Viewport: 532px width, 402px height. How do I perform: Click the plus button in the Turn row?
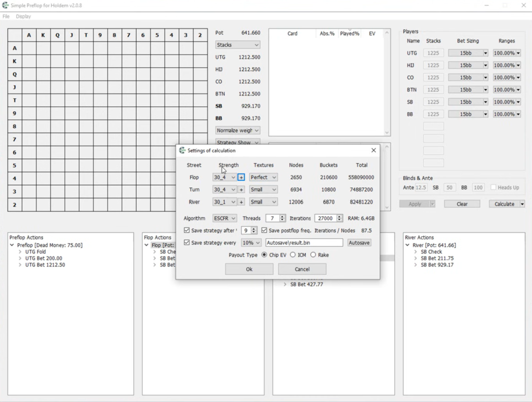pos(241,190)
